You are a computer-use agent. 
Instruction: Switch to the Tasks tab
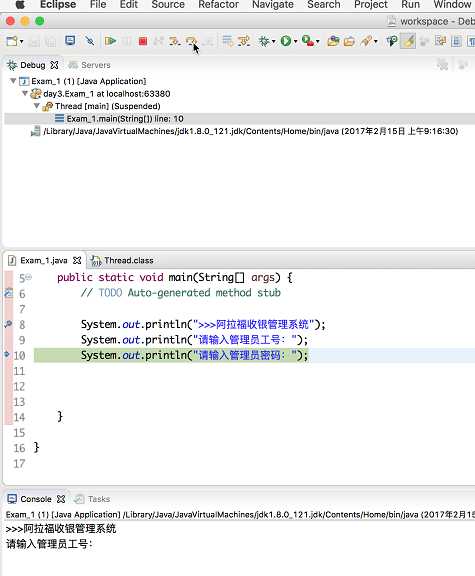[92, 499]
